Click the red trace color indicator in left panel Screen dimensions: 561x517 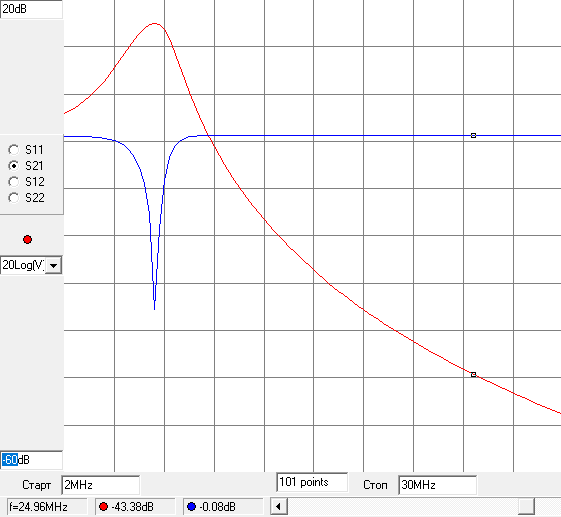point(28,239)
